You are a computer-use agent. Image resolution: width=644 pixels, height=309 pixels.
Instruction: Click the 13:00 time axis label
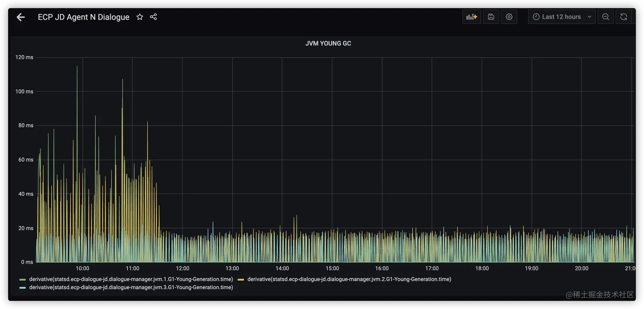pos(232,269)
